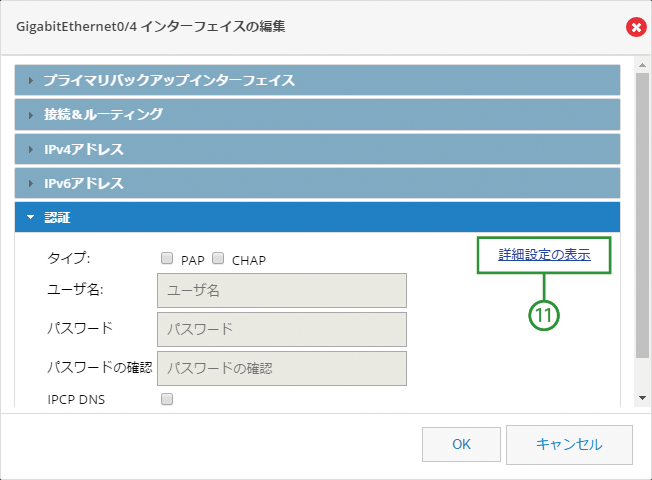This screenshot has width=652, height=480.
Task: Enable the CHAP checkbox
Action: pos(218,258)
